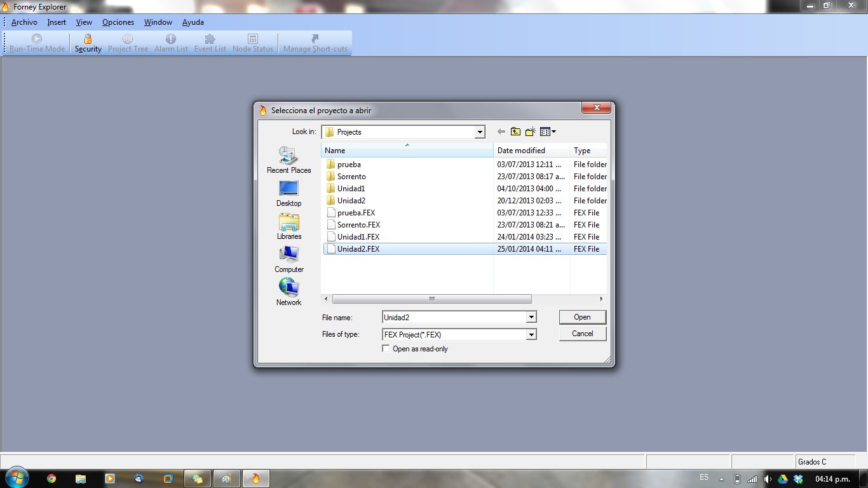
Task: Select the prueba folder
Action: [x=349, y=165]
